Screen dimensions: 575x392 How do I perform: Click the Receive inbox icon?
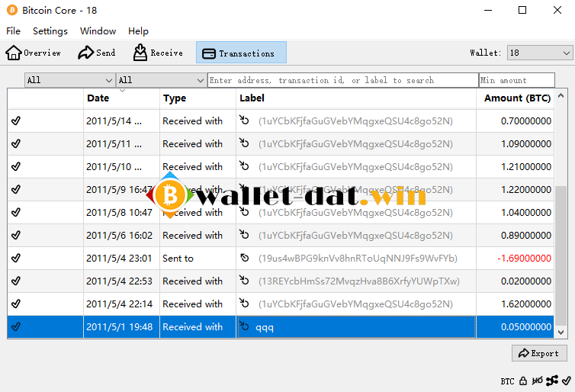[x=140, y=53]
